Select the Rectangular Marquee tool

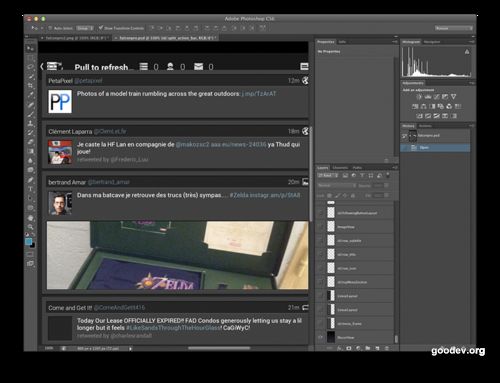click(x=30, y=58)
